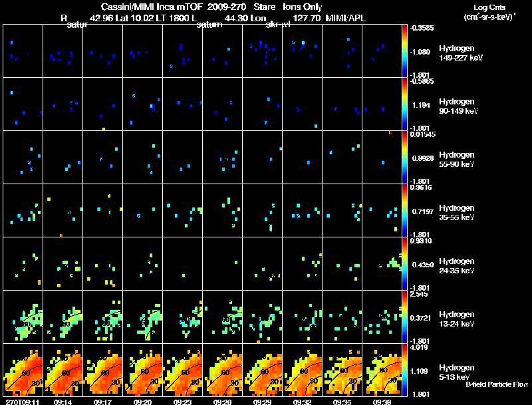The image size is (532, 405).
Task: Click the -1.080 color scale value
Action: (x=421, y=52)
